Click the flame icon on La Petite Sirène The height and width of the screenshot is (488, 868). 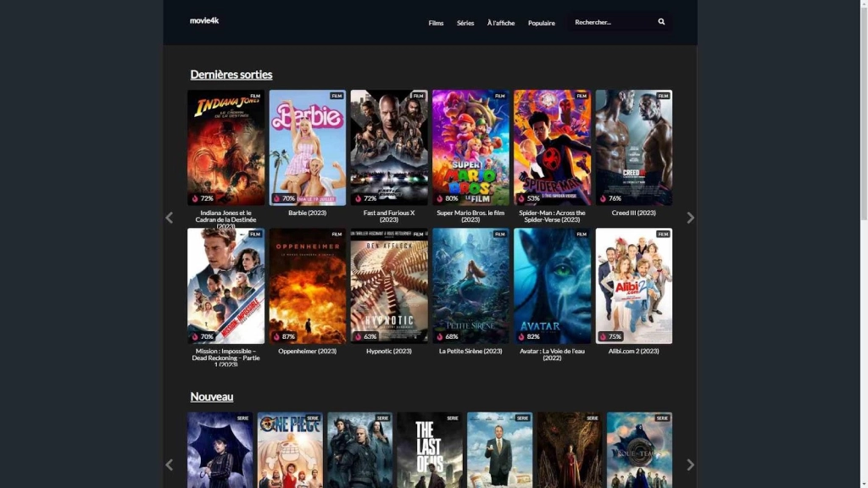coord(440,336)
